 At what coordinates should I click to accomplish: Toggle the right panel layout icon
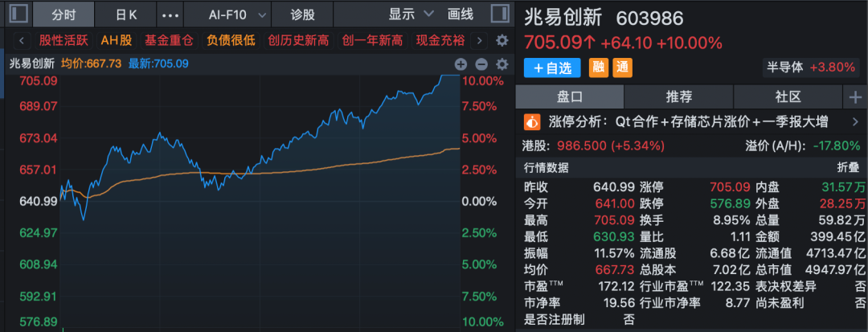click(500, 14)
